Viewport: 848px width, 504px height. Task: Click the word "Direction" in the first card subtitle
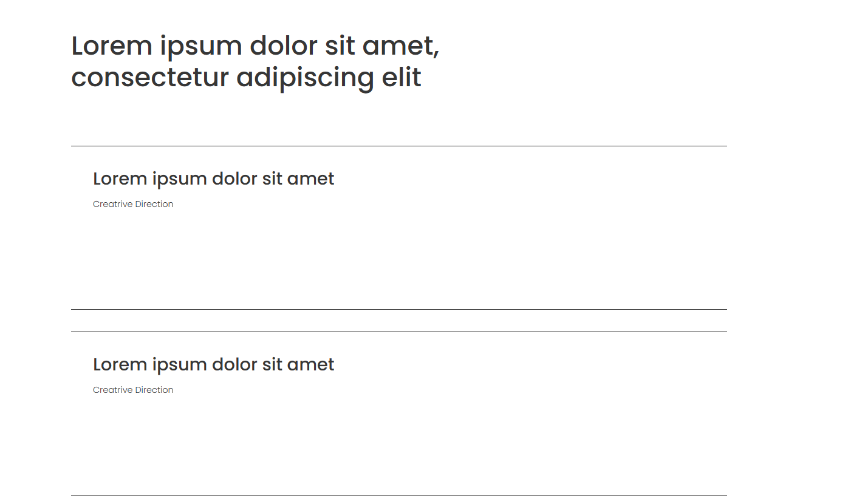(154, 204)
